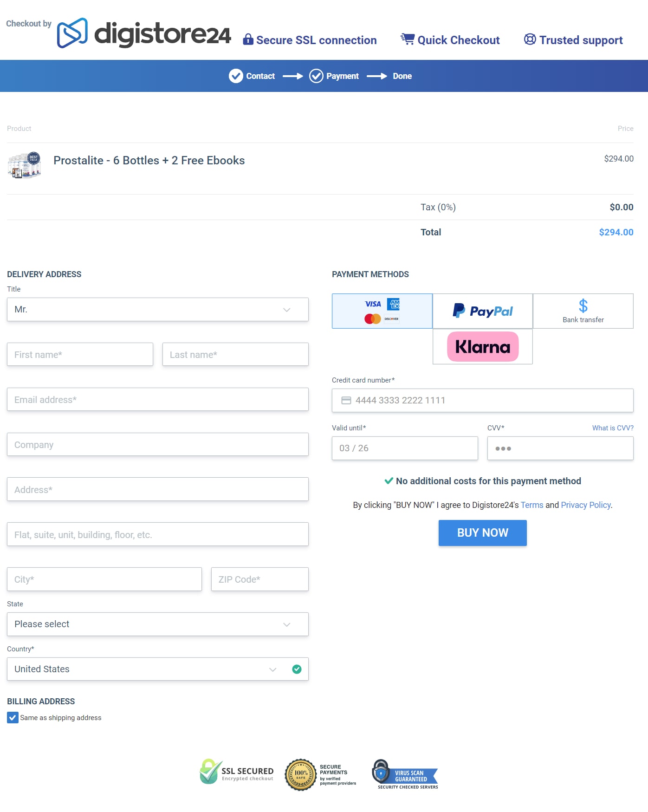
Task: Click the Trusted support lifebuoy icon
Action: pyautogui.click(x=530, y=39)
